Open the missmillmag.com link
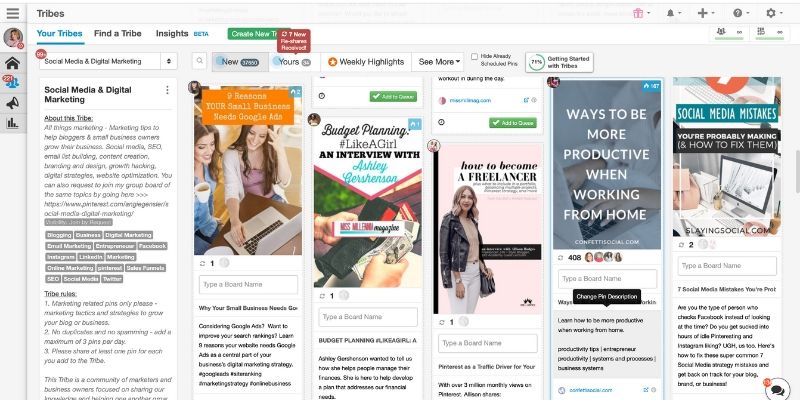800x400 pixels. point(470,101)
